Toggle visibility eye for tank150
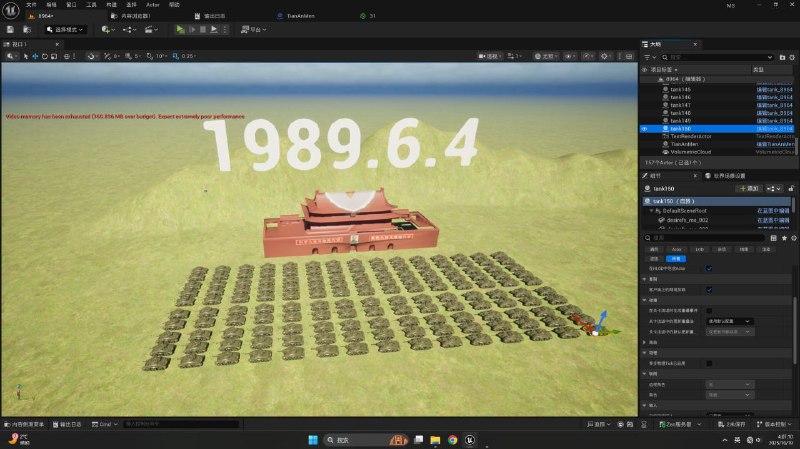 pyautogui.click(x=645, y=129)
